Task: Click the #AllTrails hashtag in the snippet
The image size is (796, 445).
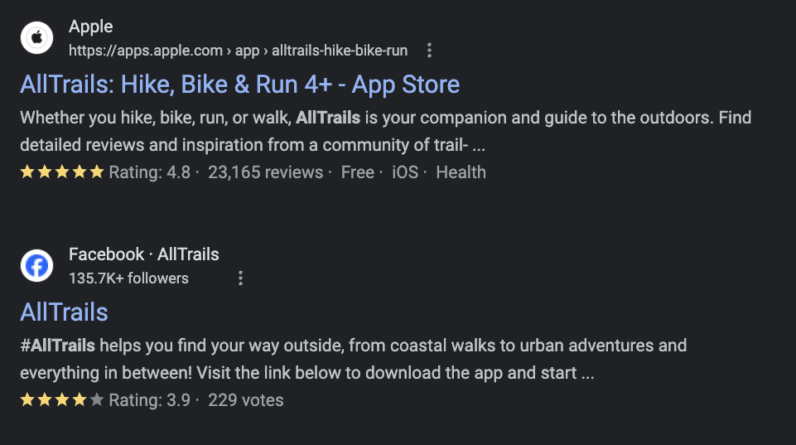Action: (58, 347)
